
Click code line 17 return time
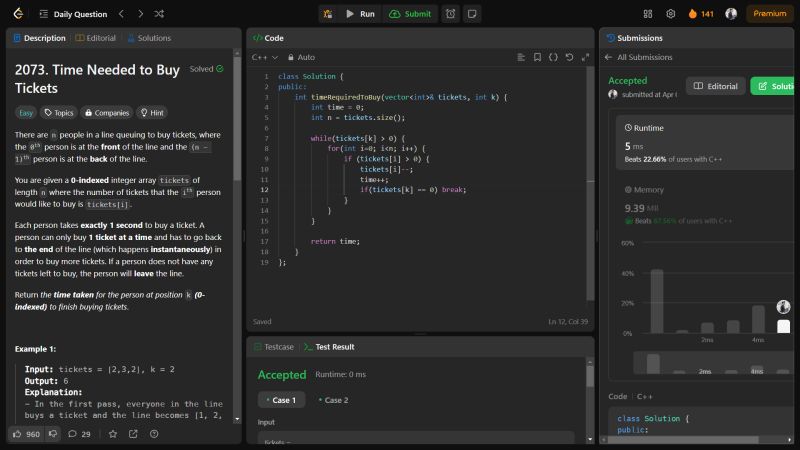pos(335,241)
